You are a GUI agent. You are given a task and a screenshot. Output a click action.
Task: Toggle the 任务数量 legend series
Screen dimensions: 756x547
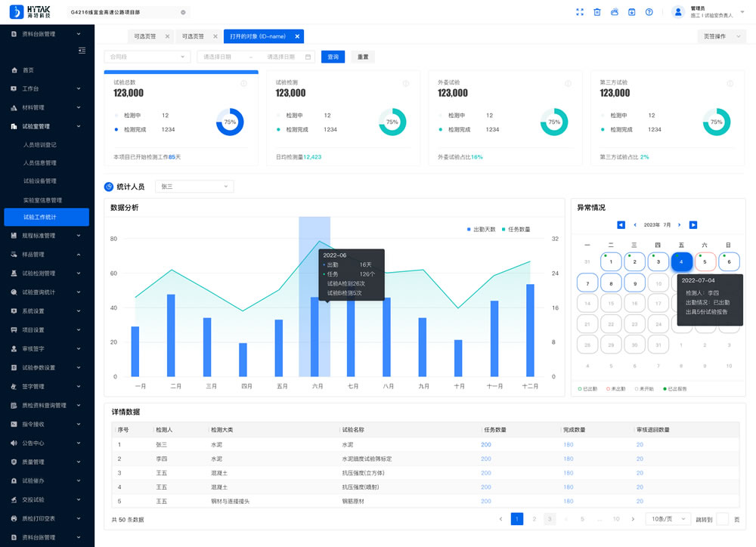(x=516, y=229)
